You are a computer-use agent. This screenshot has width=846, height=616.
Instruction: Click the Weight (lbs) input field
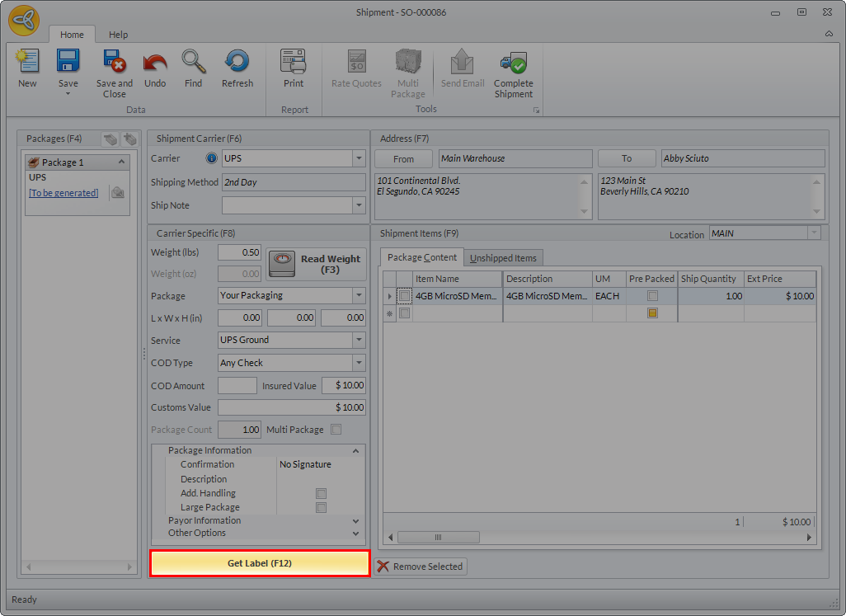point(240,252)
